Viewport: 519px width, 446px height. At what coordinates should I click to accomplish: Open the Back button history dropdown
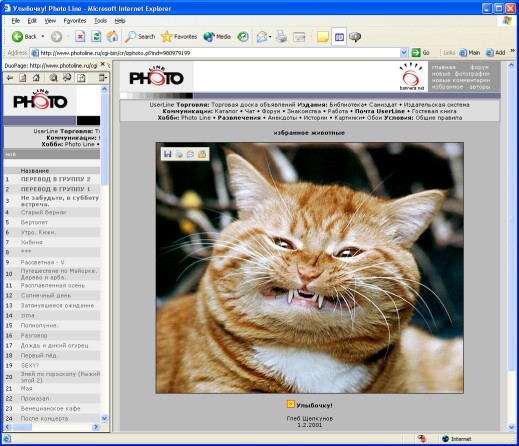point(43,36)
